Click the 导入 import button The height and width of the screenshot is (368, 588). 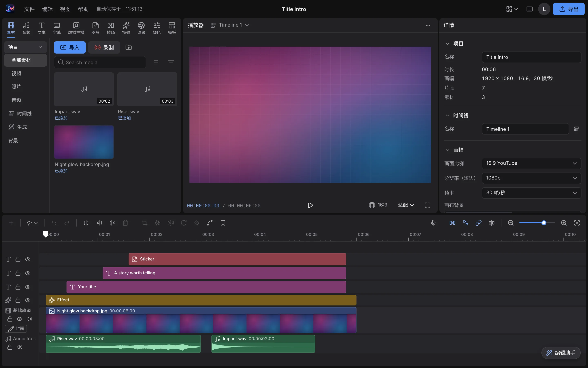[x=70, y=47]
